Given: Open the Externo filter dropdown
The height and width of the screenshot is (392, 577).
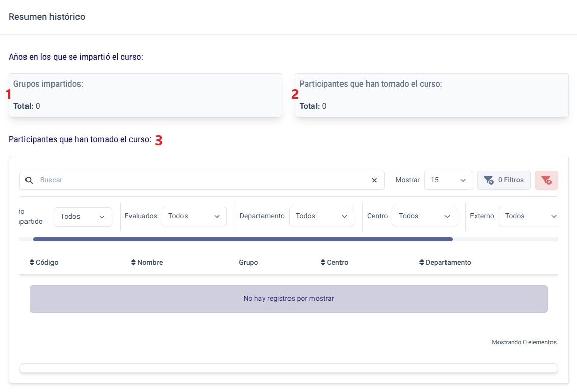Looking at the screenshot, I should click(529, 216).
